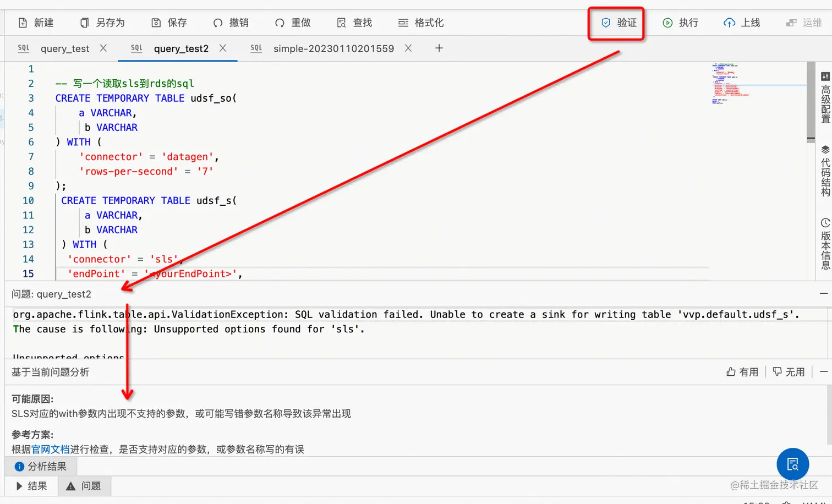This screenshot has width=832, height=504.
Task: Click line number 10 in the gutter
Action: pos(28,200)
